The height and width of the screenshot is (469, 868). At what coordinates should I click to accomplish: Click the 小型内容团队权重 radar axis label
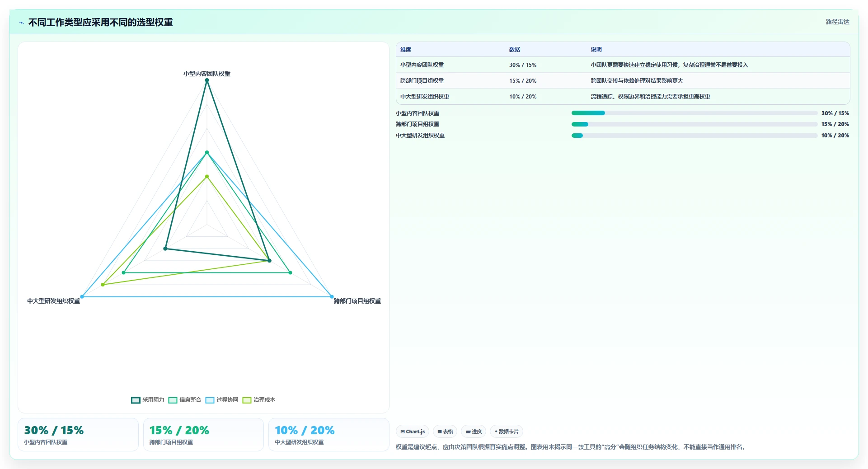pyautogui.click(x=207, y=74)
